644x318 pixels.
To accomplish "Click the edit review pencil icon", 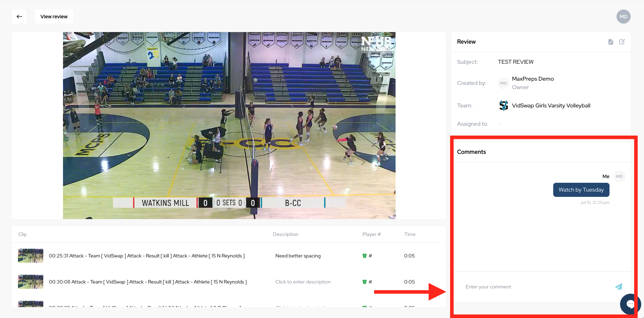I will click(622, 42).
